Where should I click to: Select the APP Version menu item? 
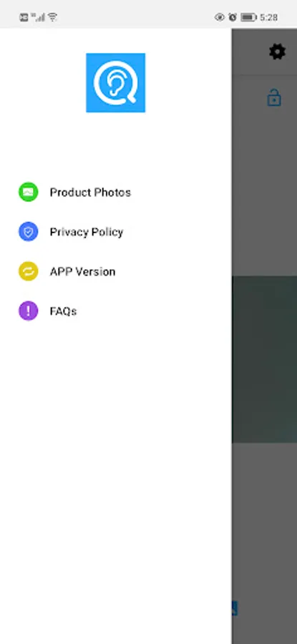(82, 271)
